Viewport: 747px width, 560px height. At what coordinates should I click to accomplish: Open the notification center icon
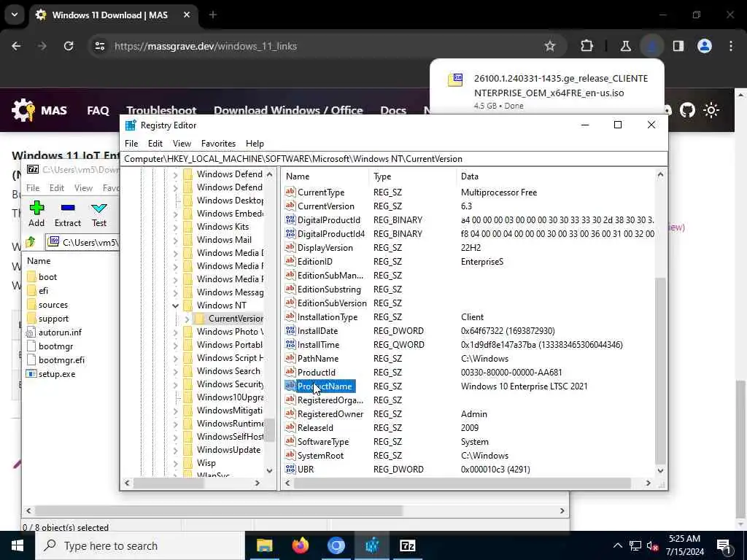tap(724, 546)
